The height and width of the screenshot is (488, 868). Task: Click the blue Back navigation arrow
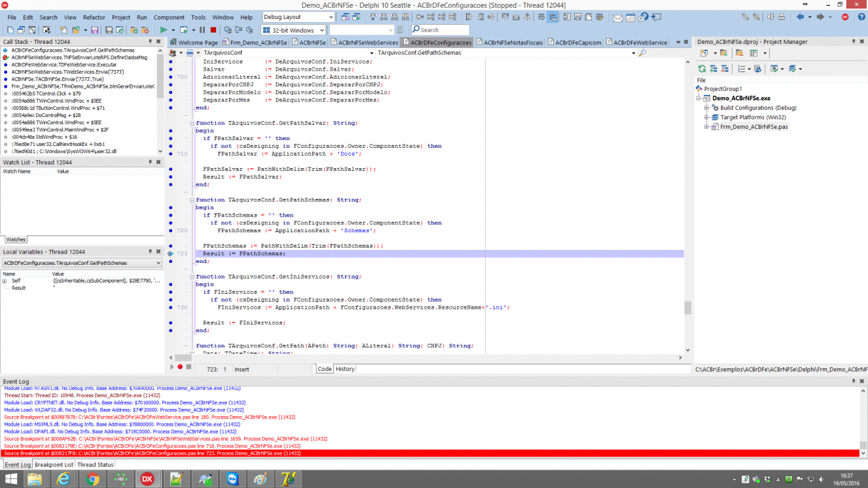800,17
